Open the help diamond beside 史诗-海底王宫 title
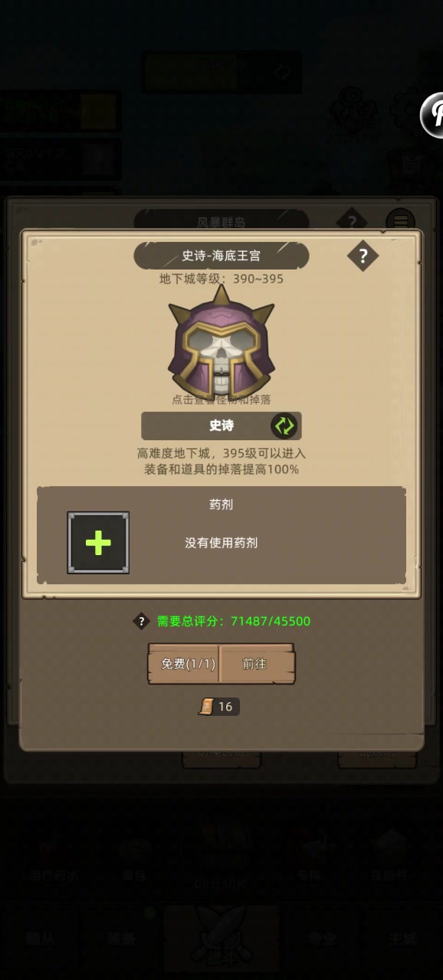The width and height of the screenshot is (443, 980). click(x=363, y=256)
